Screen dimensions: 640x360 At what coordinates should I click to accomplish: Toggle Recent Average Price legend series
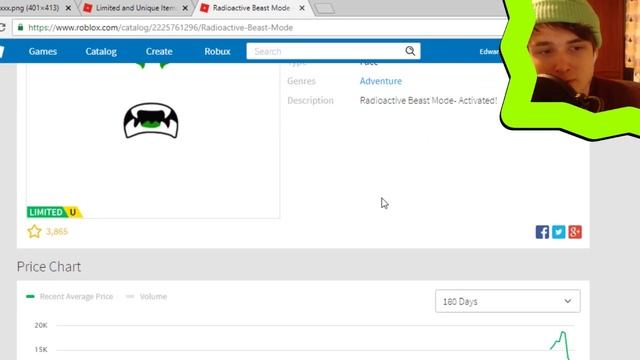[x=69, y=296]
